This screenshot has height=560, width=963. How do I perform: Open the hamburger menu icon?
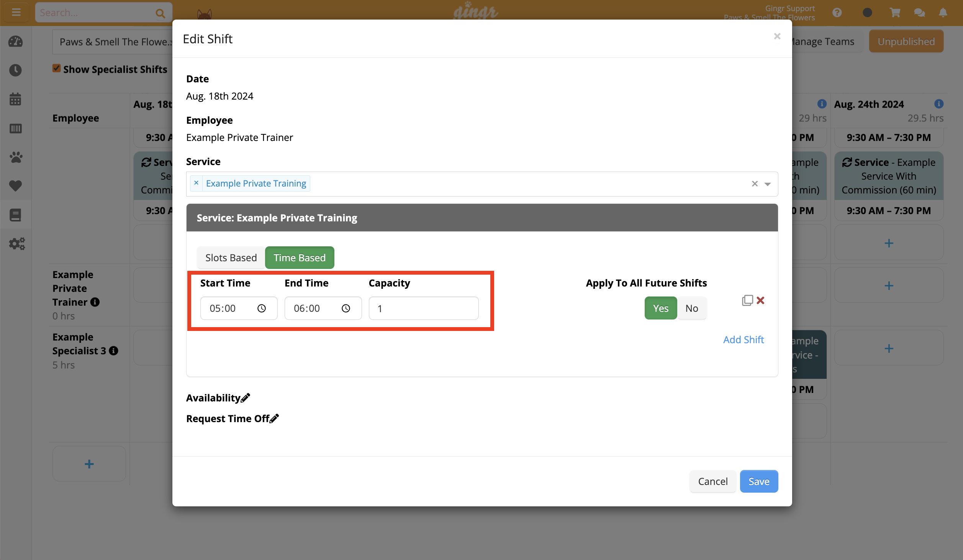16,12
